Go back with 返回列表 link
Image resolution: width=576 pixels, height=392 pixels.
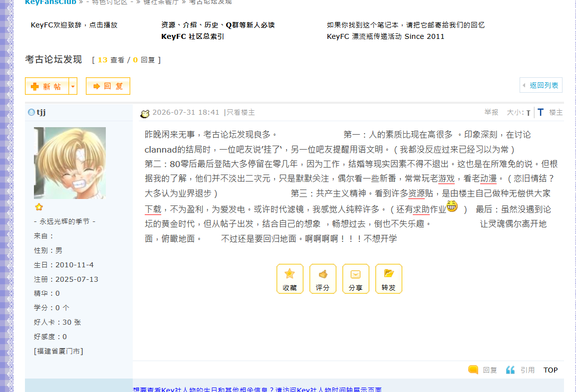[x=541, y=85]
